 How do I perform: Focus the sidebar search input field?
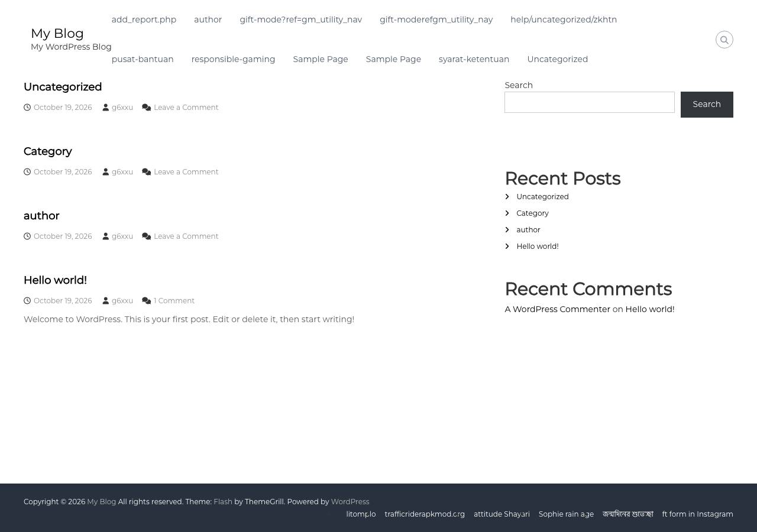pos(590,102)
